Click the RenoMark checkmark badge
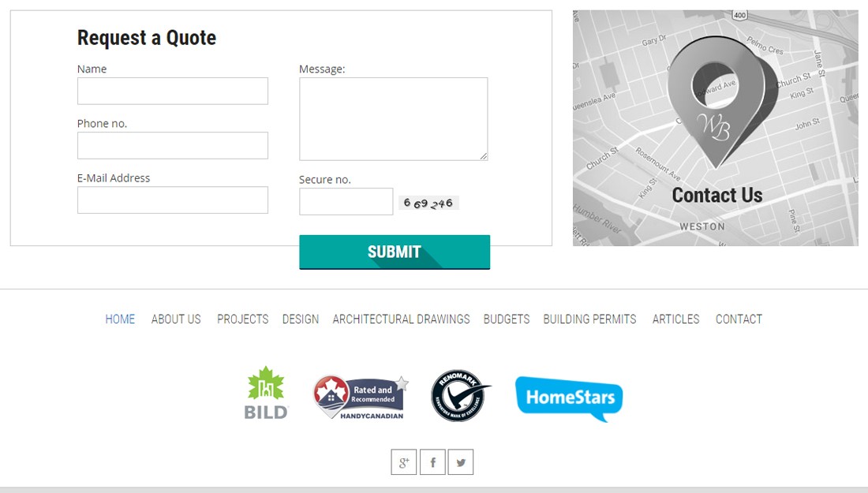 tap(460, 396)
